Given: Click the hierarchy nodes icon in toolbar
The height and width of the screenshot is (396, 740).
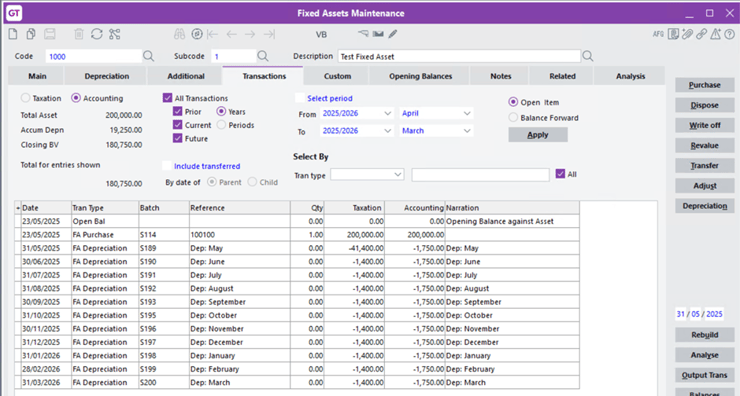Looking at the screenshot, I should [115, 34].
